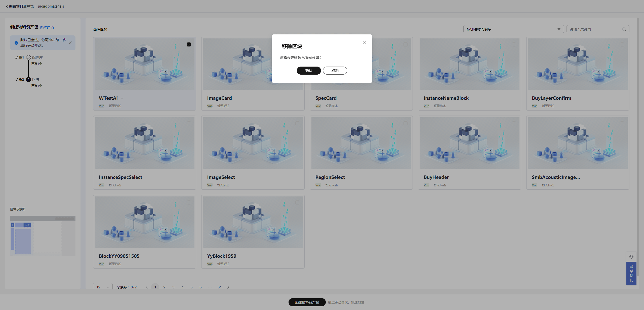The image size is (644, 310).
Task: Close the remove block dialog
Action: (364, 42)
